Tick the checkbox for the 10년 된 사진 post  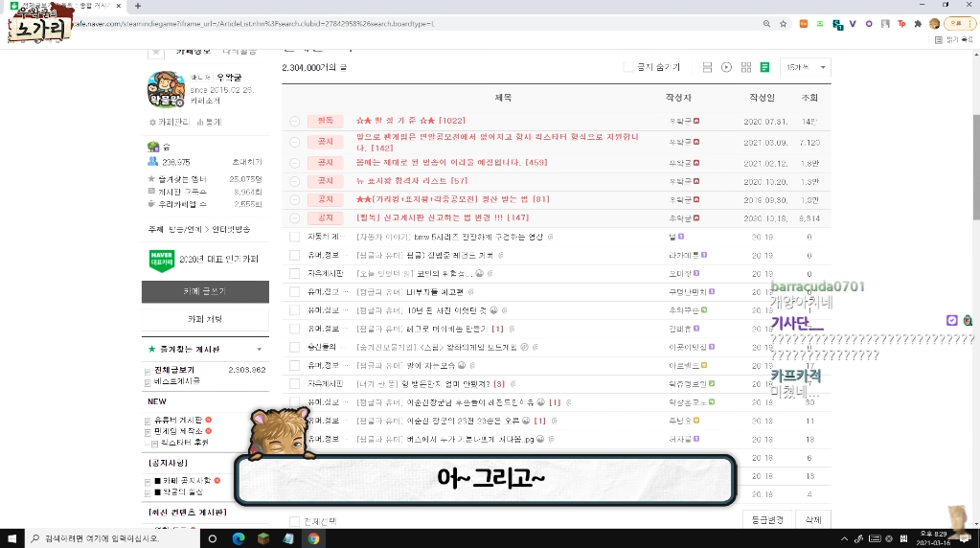point(294,310)
